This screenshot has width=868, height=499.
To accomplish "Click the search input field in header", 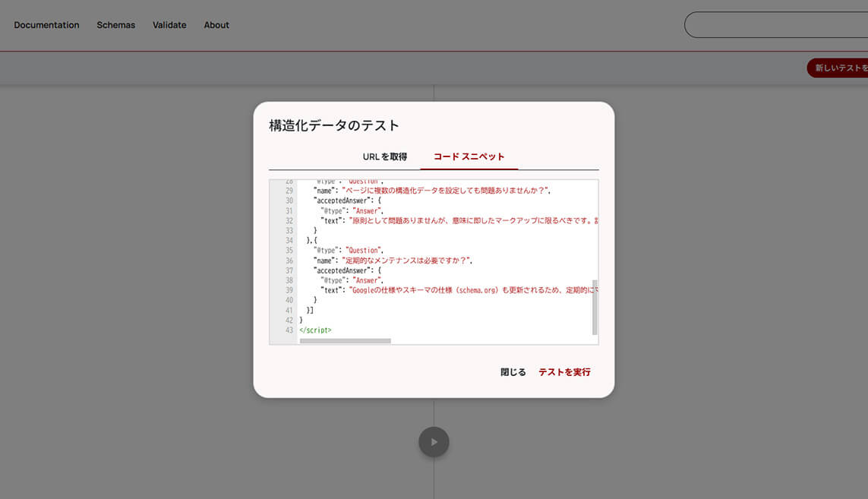I will pyautogui.click(x=776, y=25).
